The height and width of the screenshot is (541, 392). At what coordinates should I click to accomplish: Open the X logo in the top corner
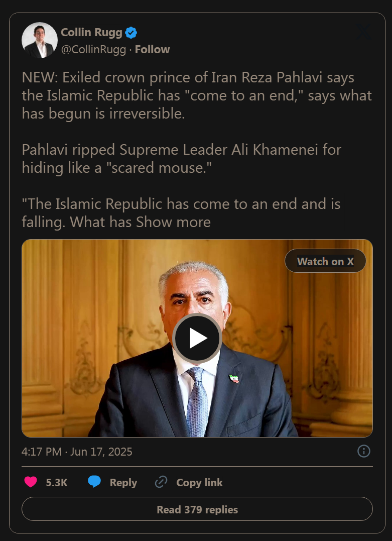tap(364, 32)
